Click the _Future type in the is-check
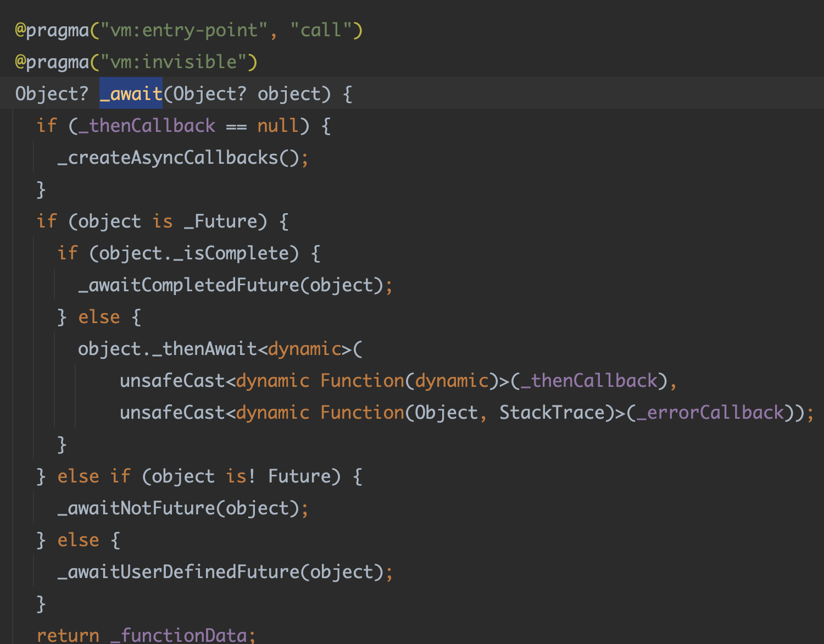The width and height of the screenshot is (824, 644). [220, 221]
